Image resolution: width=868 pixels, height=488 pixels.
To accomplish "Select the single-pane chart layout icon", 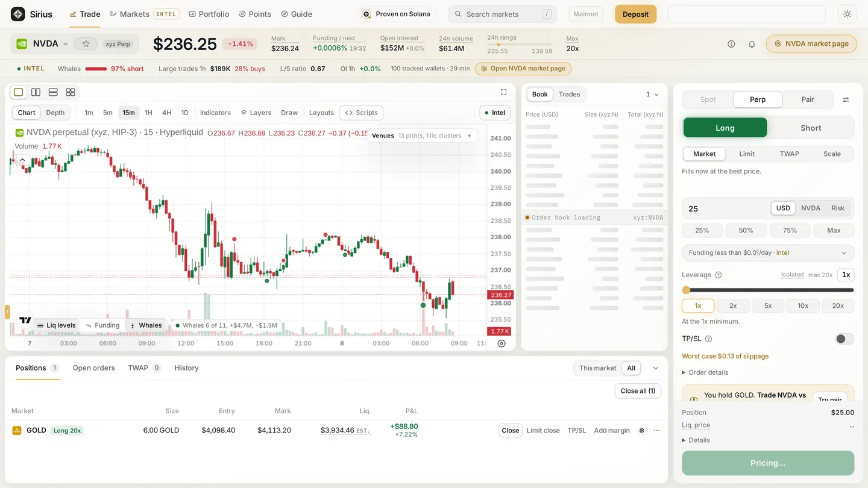I will [x=19, y=92].
